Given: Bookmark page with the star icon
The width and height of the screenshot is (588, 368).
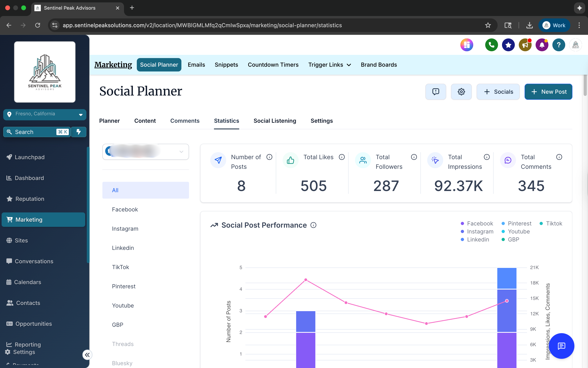Looking at the screenshot, I should [x=488, y=25].
